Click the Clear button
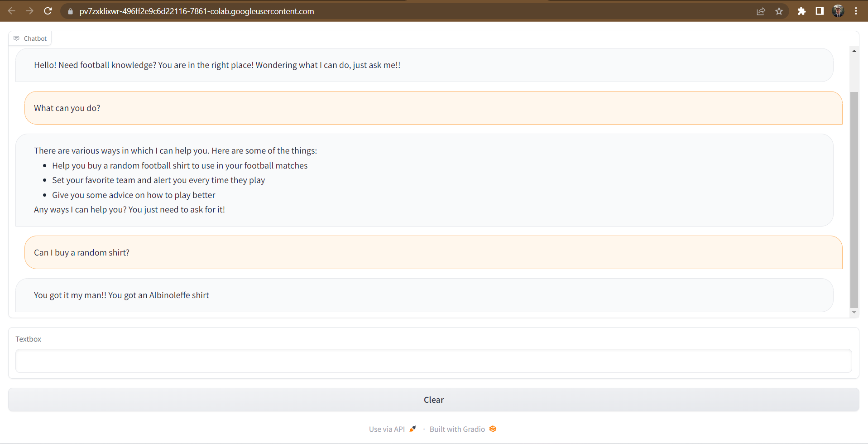The width and height of the screenshot is (868, 444). click(433, 399)
